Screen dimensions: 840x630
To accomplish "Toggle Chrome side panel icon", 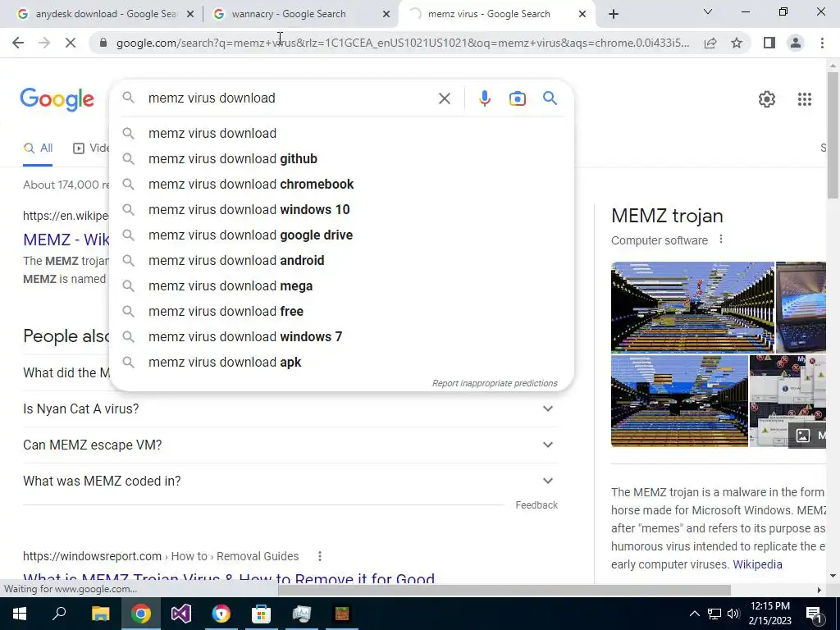I will [769, 43].
